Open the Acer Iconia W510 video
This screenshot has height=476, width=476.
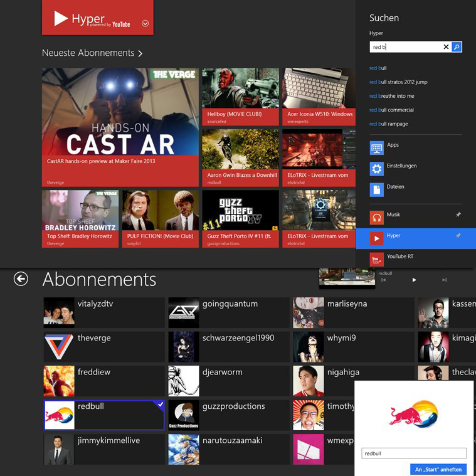click(x=319, y=97)
